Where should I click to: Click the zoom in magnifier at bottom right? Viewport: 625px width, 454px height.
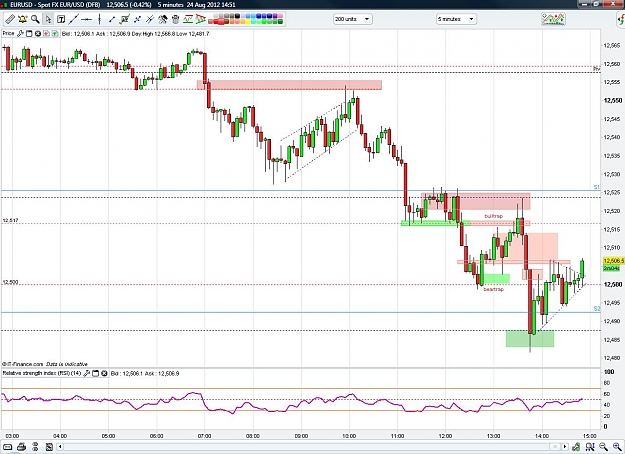point(617,446)
